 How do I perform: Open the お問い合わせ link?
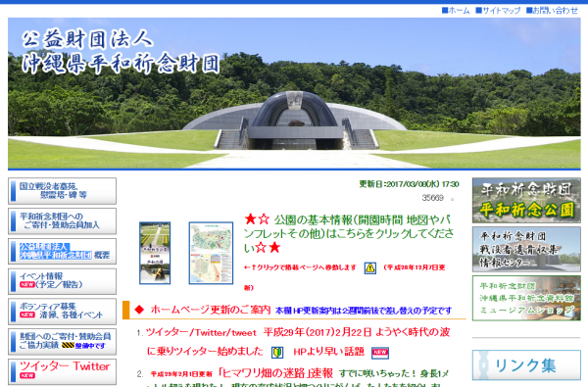[552, 11]
